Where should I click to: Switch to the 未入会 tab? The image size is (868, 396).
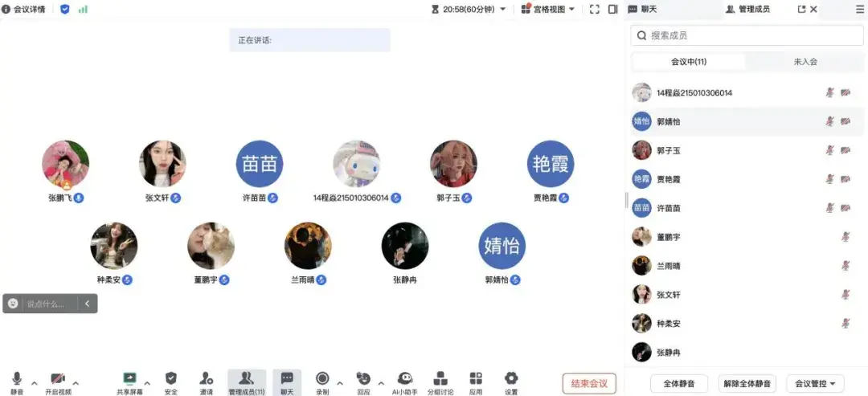[805, 61]
